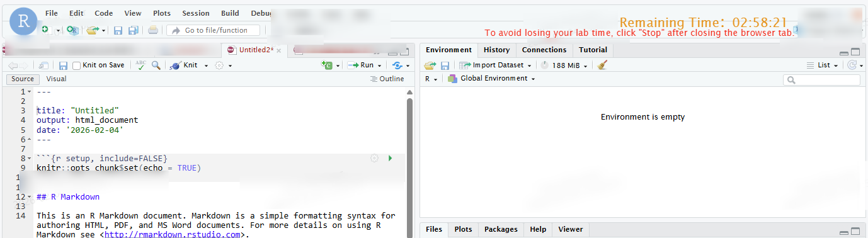
Task: Focus the Go to file/function search box
Action: [214, 30]
